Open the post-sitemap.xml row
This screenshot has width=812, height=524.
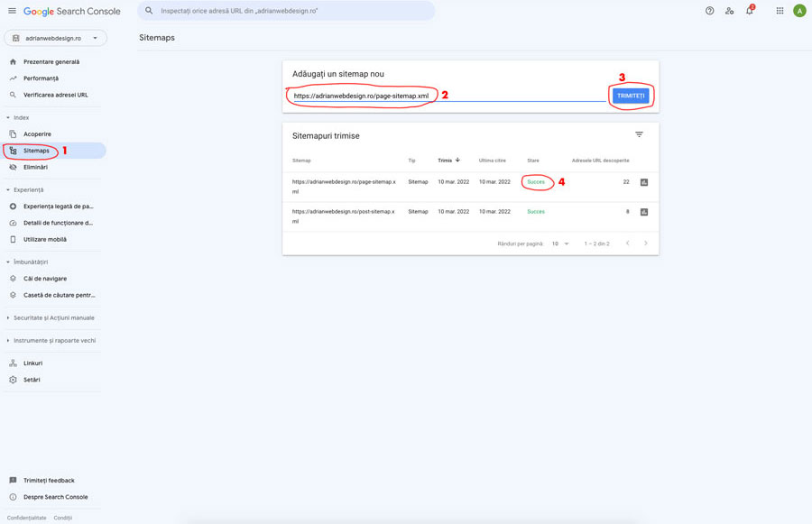pos(470,217)
